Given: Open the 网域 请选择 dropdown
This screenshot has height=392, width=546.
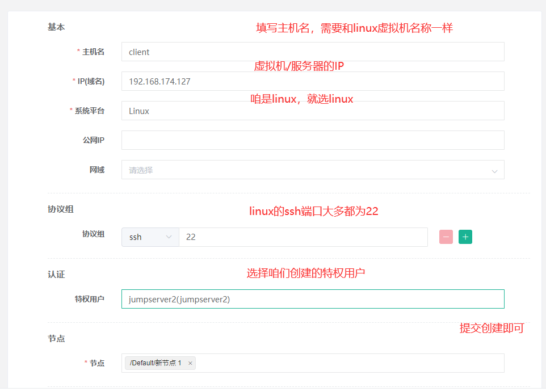Looking at the screenshot, I should (312, 169).
